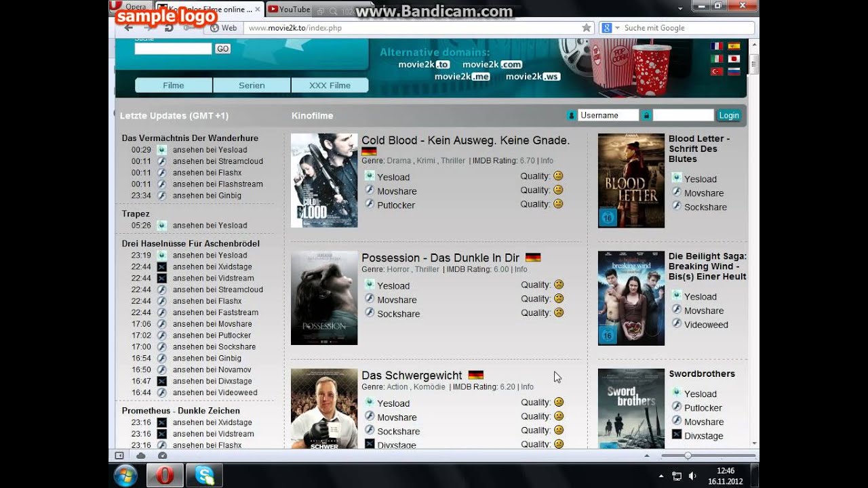Select the Russian flag language icon

(734, 71)
